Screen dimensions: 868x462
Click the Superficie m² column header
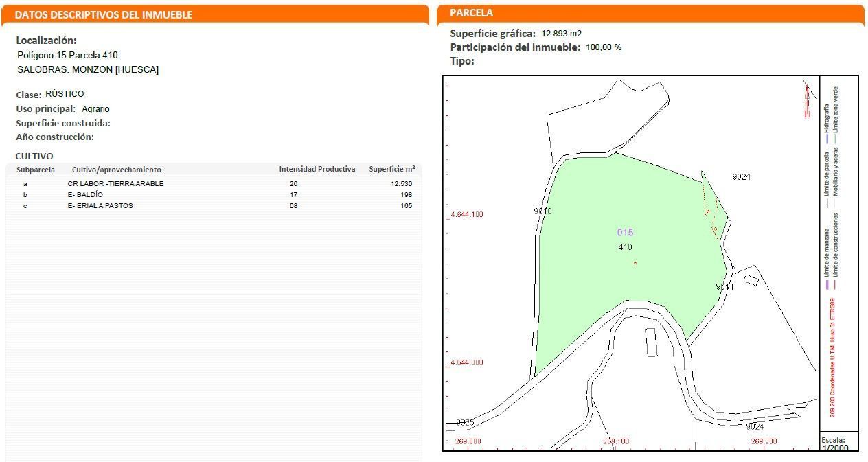click(391, 170)
